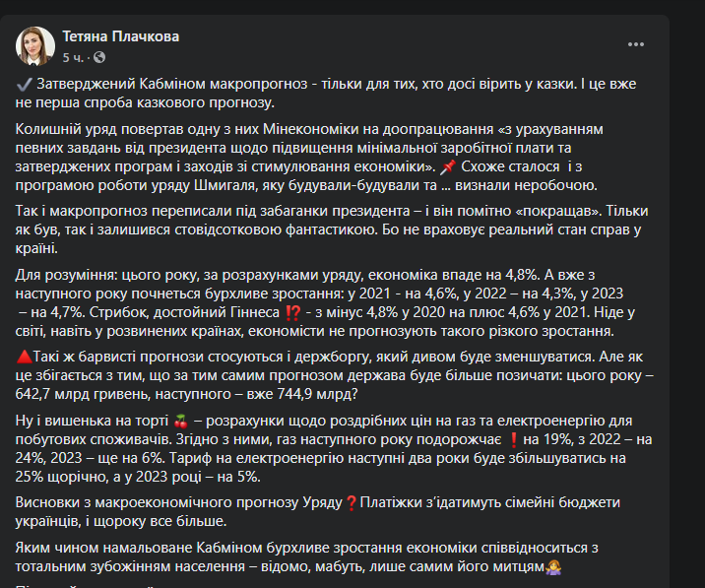The height and width of the screenshot is (588, 705).
Task: Open Тетяна Плачкова's profile picture
Action: 35,44
